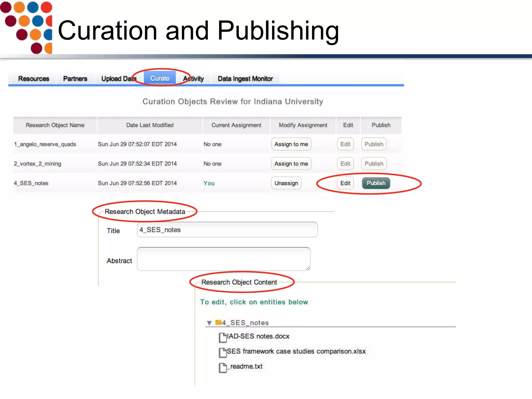Assign 2_vortex_2_mining to me

pos(291,164)
